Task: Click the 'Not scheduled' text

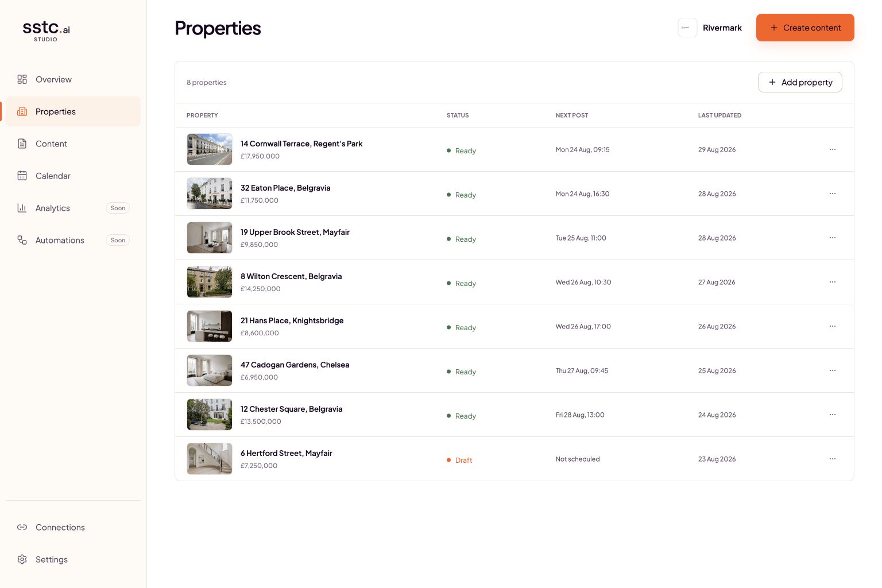Action: coord(578,459)
